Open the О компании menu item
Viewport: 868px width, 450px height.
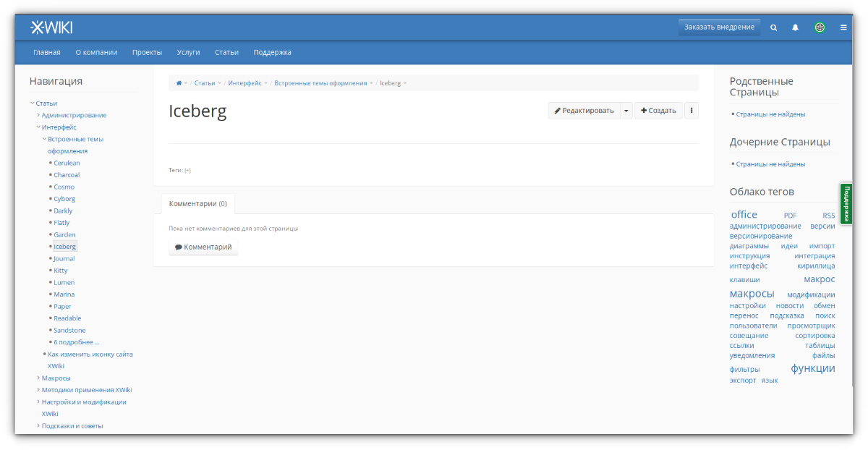pyautogui.click(x=96, y=52)
